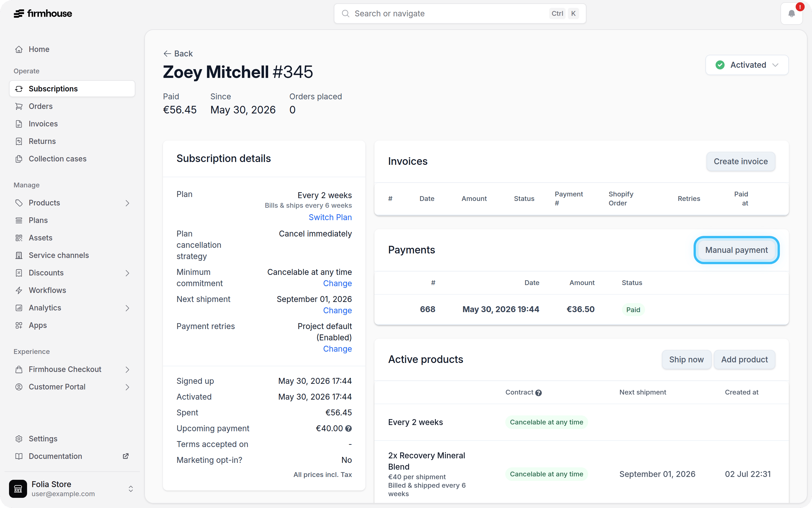Click the Ship now button
This screenshot has height=508, width=812.
[686, 360]
